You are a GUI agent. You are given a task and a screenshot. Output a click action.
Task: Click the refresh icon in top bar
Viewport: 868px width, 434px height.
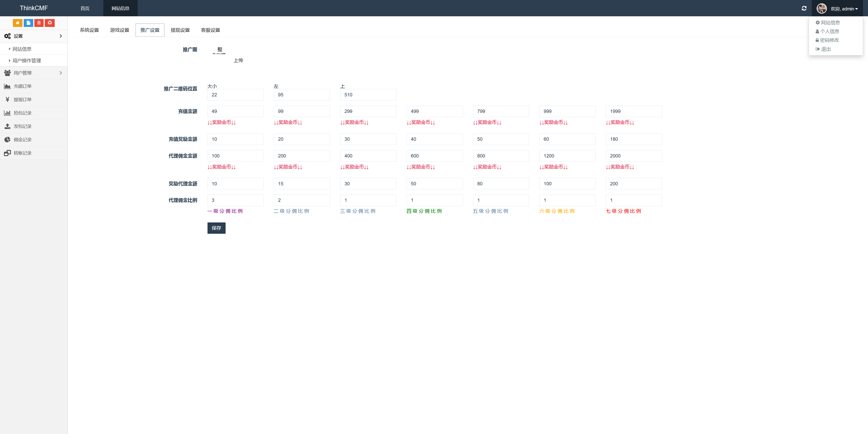click(804, 8)
